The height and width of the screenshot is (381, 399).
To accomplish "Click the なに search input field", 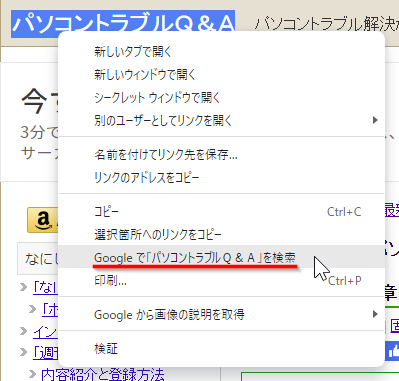I will point(38,259).
